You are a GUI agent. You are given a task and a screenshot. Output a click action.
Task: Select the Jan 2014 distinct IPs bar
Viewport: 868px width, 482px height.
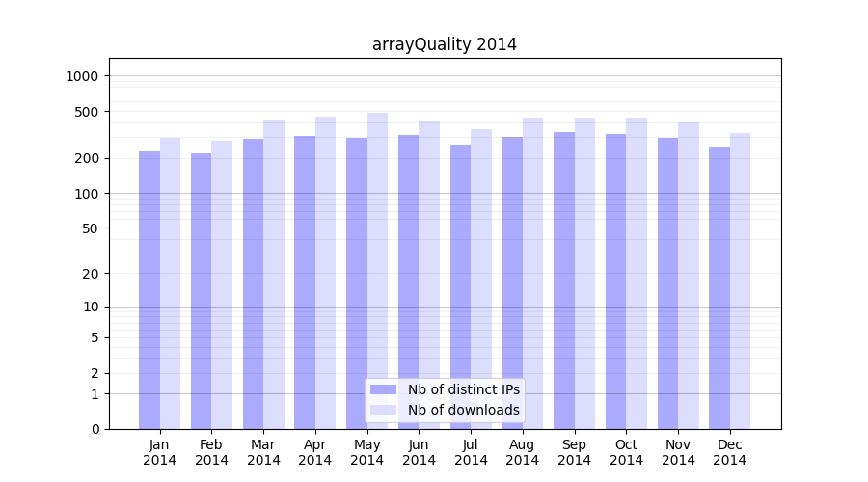point(149,289)
